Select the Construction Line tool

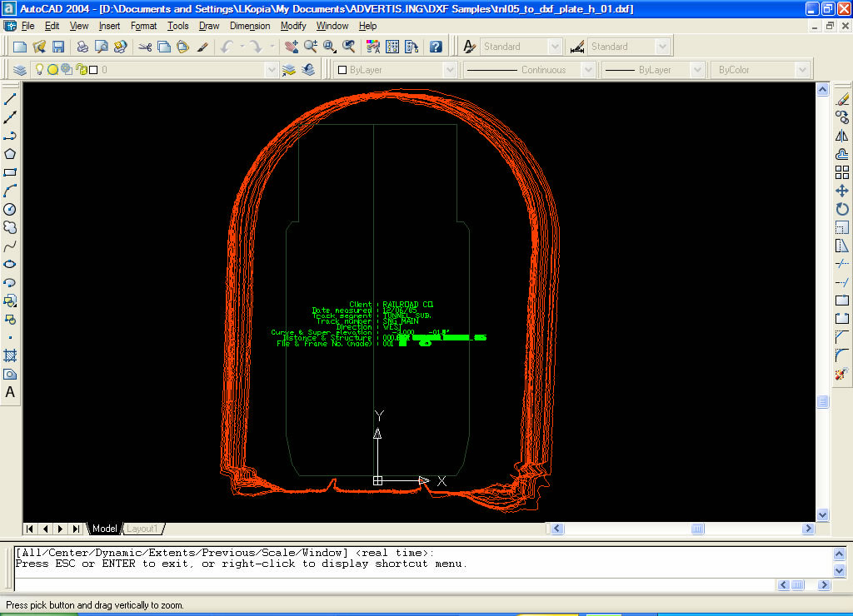(10, 117)
